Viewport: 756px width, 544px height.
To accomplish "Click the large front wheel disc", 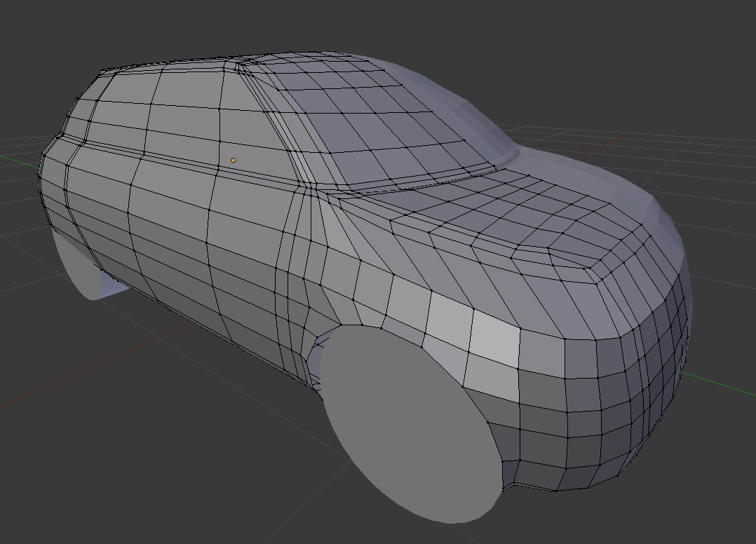I will tap(411, 423).
